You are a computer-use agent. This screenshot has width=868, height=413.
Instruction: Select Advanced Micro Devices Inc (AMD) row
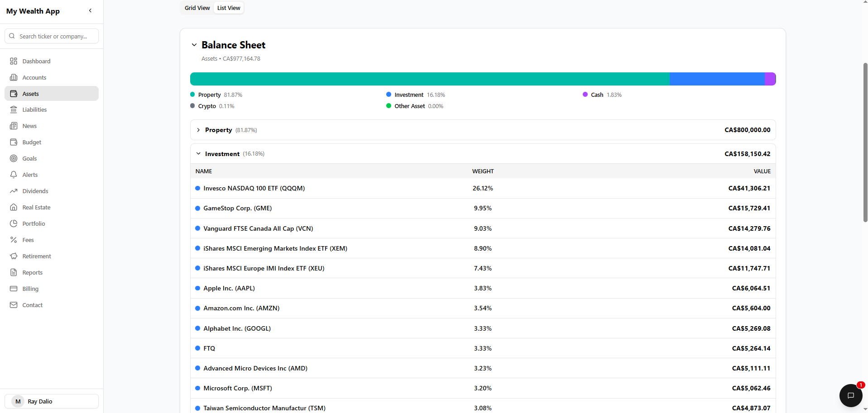(x=483, y=368)
